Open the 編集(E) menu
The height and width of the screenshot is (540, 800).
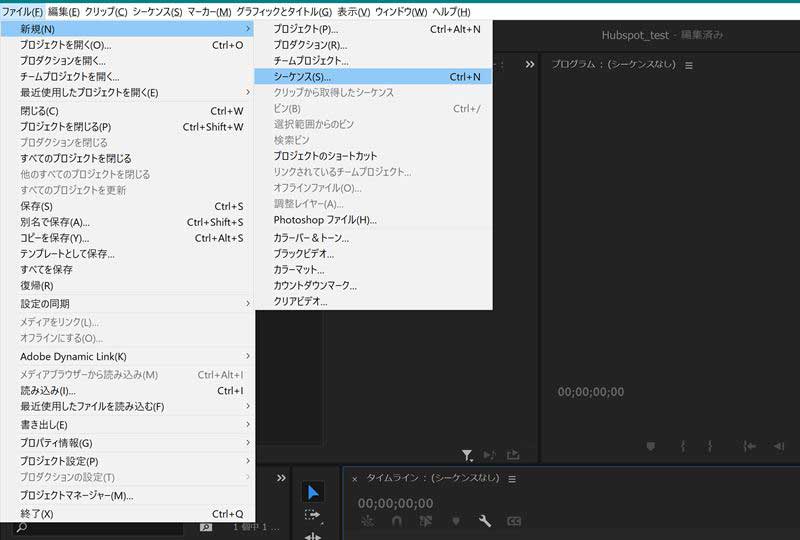[64, 11]
